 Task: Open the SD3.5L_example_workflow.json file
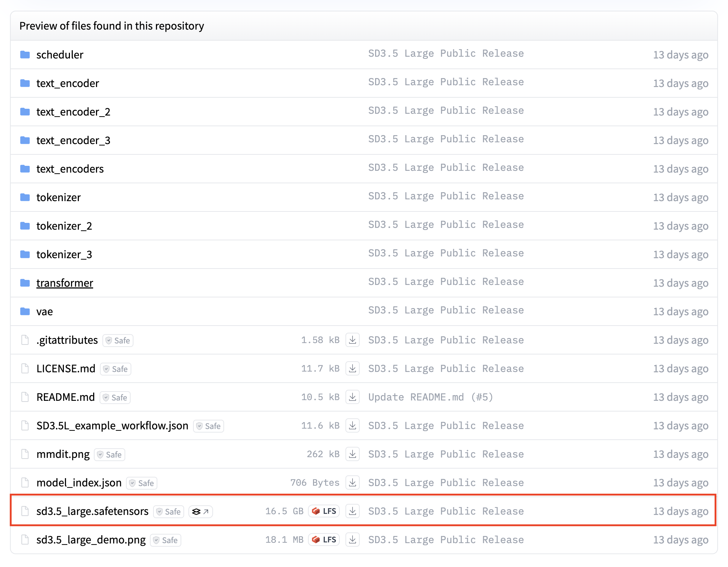click(112, 425)
